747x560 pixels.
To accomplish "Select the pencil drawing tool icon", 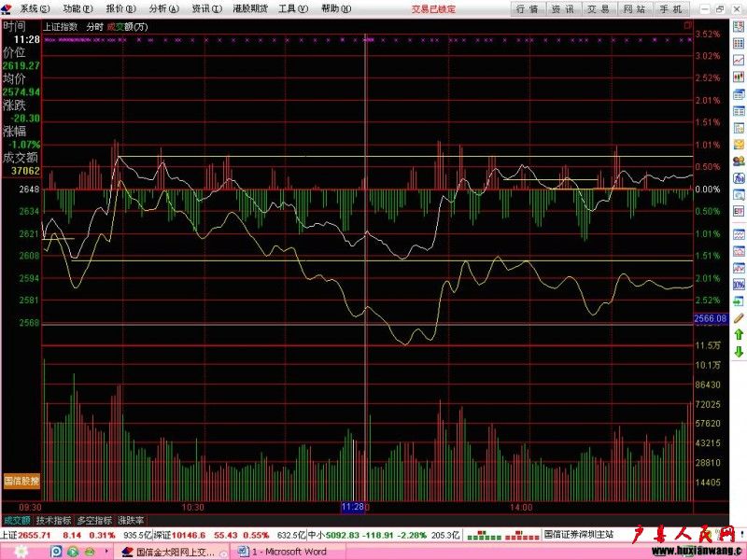I will click(x=739, y=318).
